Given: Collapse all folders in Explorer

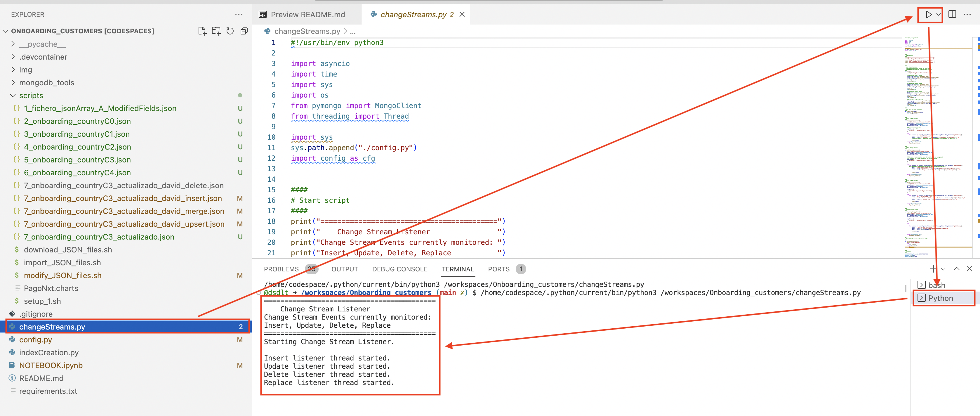Looking at the screenshot, I should click(x=244, y=31).
